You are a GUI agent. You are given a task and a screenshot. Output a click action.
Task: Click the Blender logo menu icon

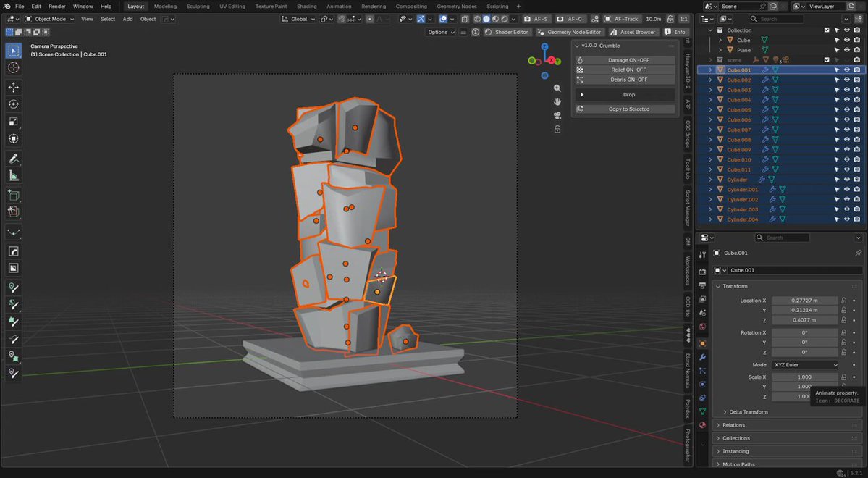point(7,6)
